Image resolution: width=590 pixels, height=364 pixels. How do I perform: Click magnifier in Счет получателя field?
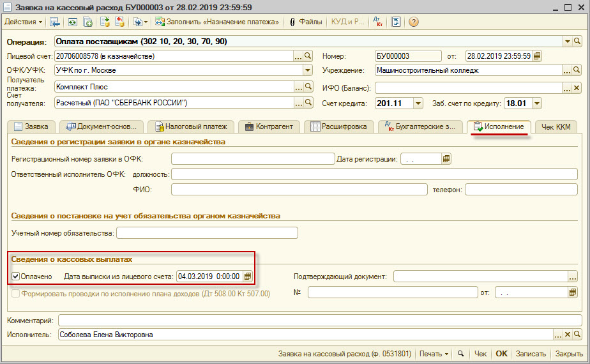pos(308,102)
